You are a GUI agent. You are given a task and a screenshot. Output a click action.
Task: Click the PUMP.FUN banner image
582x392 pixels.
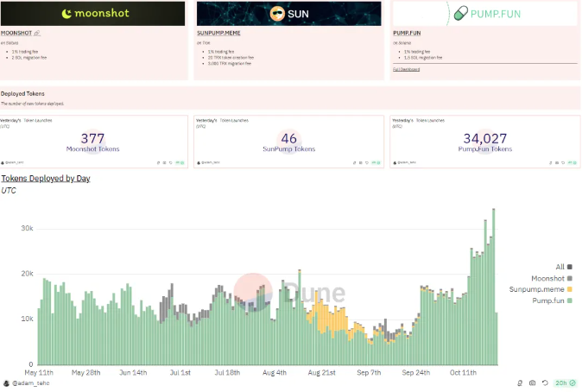[484, 13]
